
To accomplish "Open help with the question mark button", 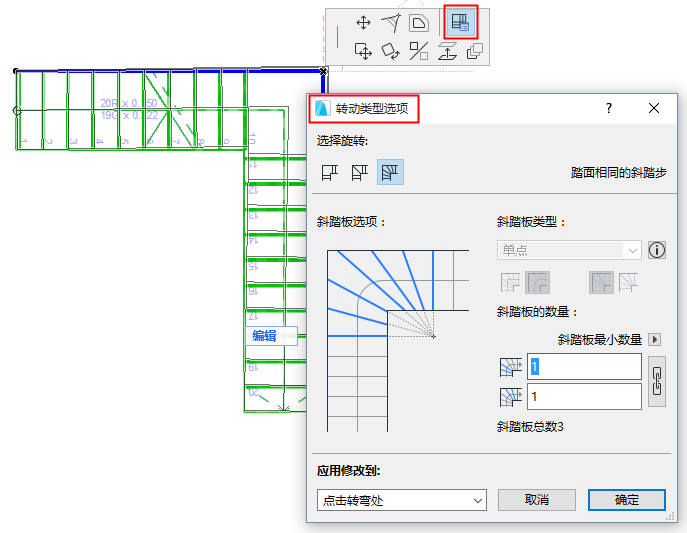I will 609,108.
